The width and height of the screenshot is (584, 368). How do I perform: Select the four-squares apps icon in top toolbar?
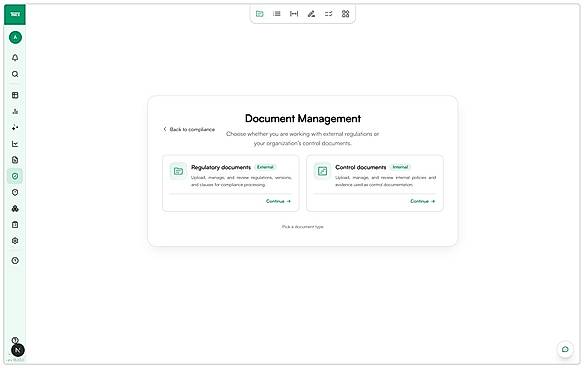click(x=346, y=14)
